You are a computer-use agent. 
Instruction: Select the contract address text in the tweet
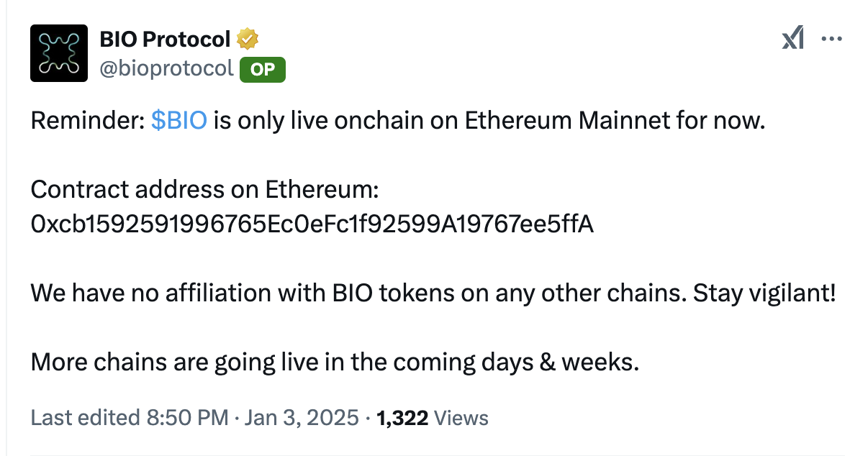tap(312, 224)
